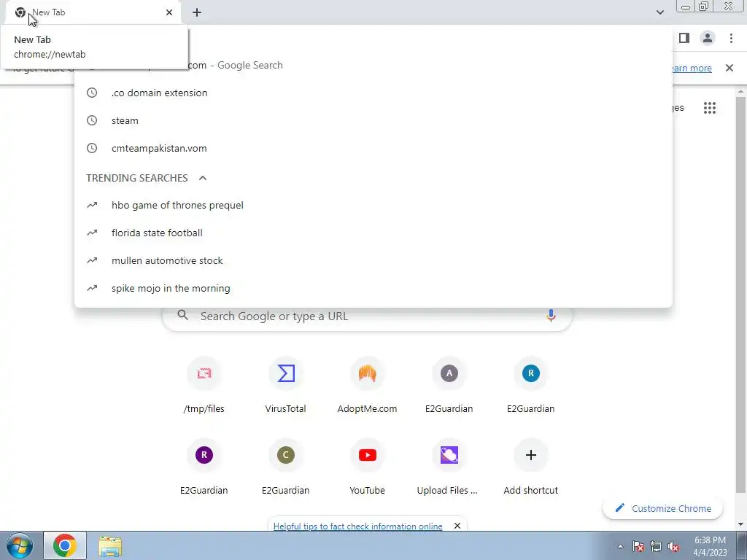Select 'mullen automotive stock' trending search
This screenshot has width=747, height=560.
tap(373, 260)
